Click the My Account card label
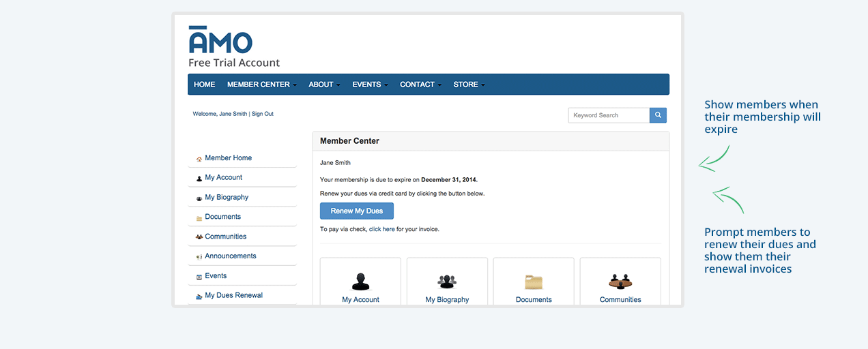 (360, 300)
